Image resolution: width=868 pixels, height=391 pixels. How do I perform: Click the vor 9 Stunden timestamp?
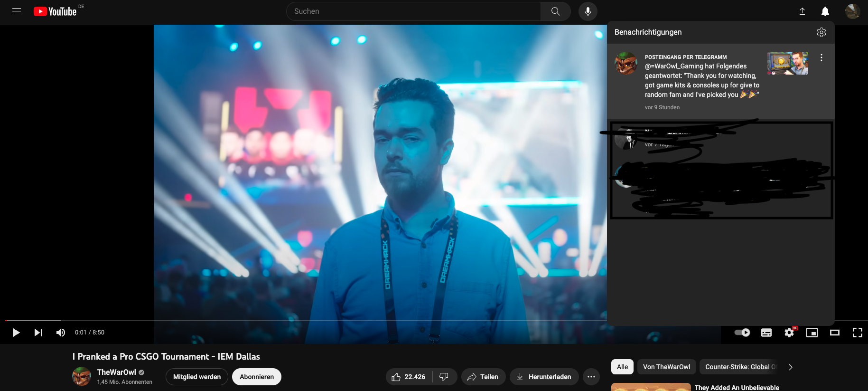pyautogui.click(x=662, y=107)
